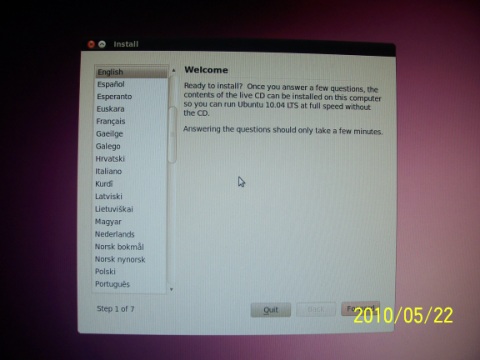Close the Install window with red button
The image size is (480, 360).
click(91, 44)
